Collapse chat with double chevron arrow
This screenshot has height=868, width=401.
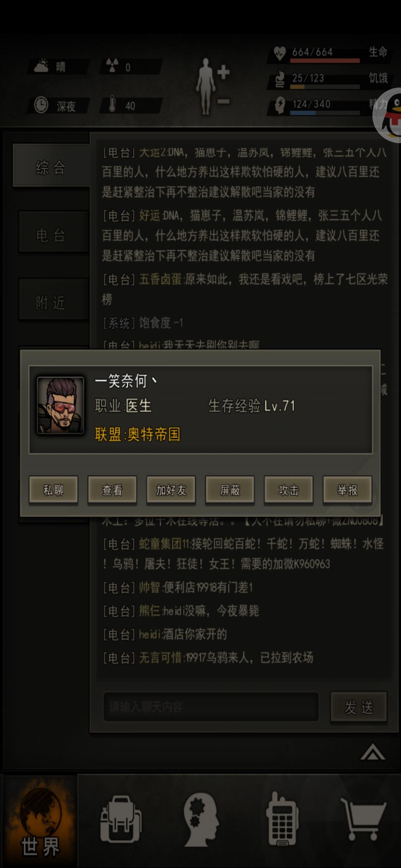pos(373,753)
